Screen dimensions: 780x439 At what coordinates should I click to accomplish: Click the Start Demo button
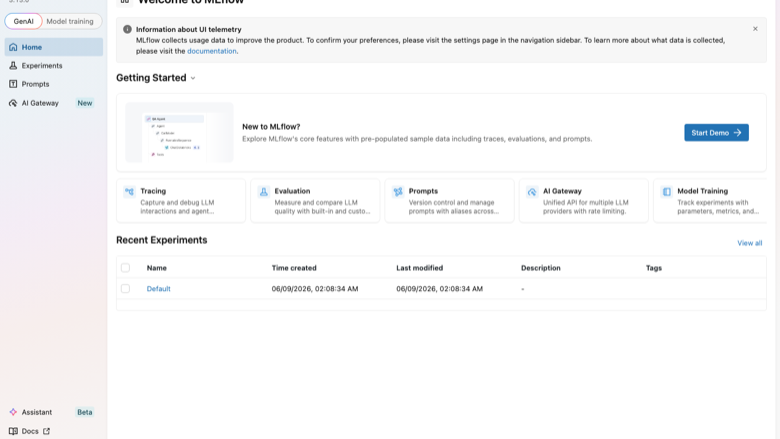tap(716, 133)
